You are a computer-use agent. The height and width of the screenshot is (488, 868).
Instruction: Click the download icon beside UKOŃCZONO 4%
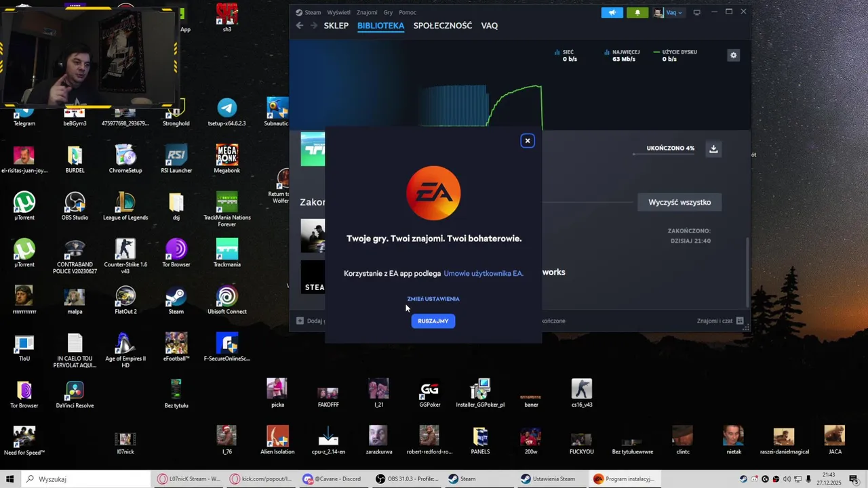pyautogui.click(x=713, y=148)
